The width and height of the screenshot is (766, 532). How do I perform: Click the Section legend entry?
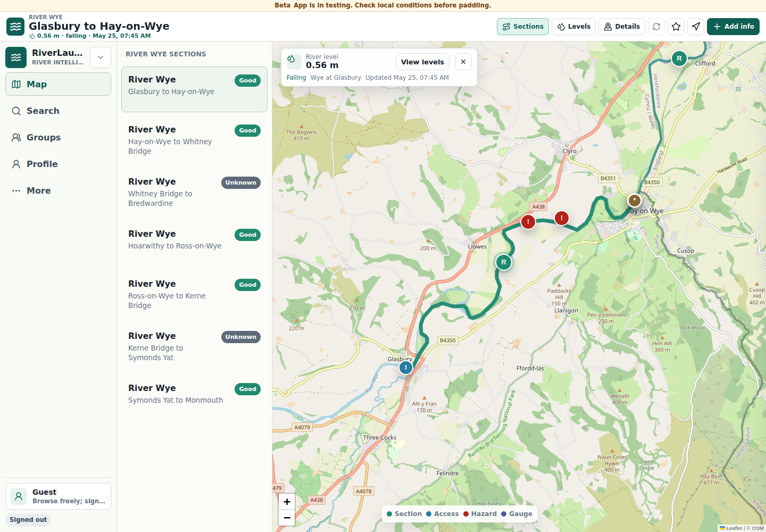click(404, 514)
